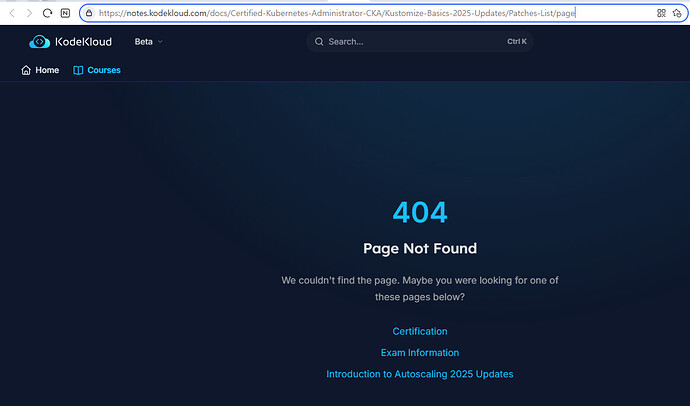
Task: Click the KodeKloud cloud logo
Action: click(40, 42)
